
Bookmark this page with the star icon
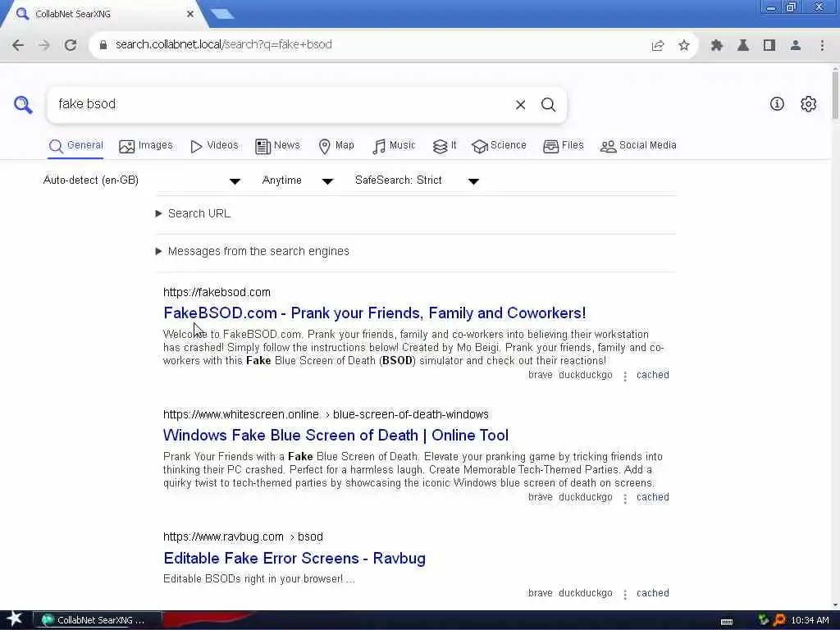[683, 46]
